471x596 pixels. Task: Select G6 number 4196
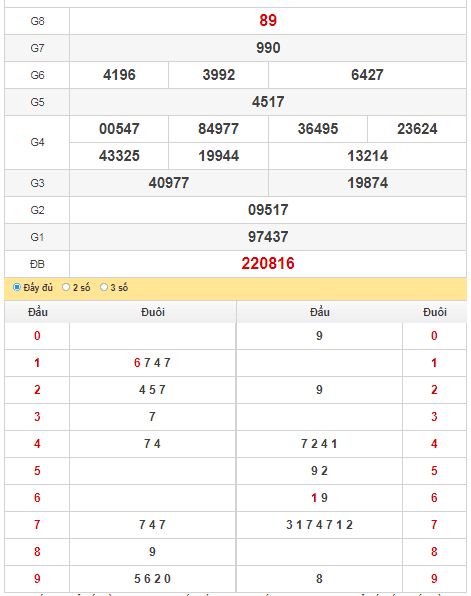point(119,75)
